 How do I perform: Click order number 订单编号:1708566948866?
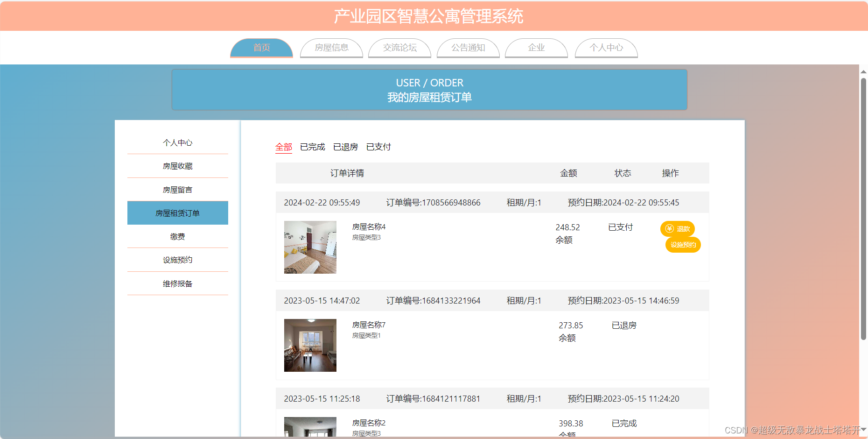433,203
